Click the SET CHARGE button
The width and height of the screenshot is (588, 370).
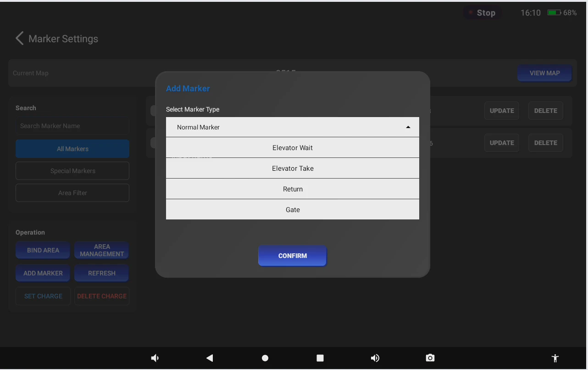point(43,296)
